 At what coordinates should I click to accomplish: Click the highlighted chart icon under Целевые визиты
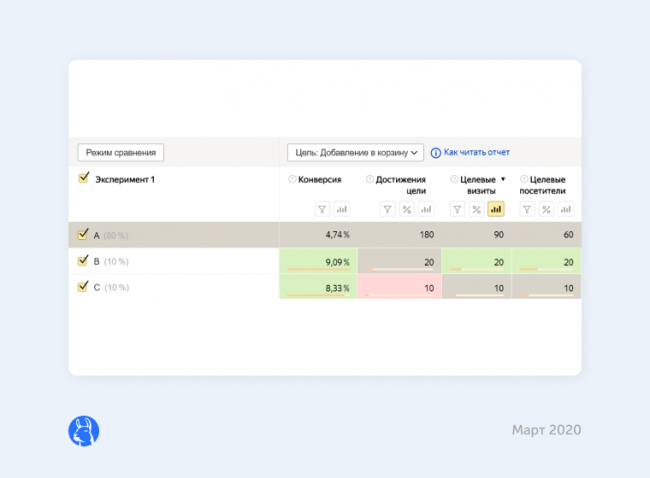point(496,209)
